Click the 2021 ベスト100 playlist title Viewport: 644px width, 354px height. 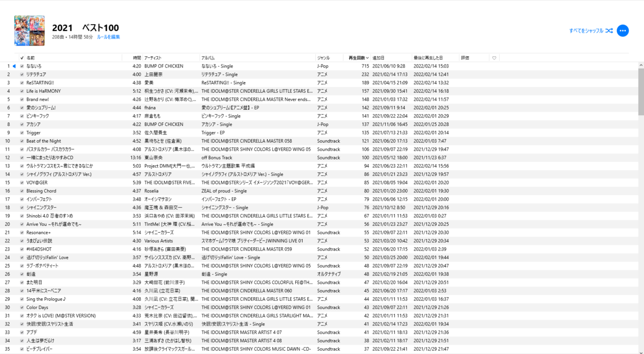[85, 28]
